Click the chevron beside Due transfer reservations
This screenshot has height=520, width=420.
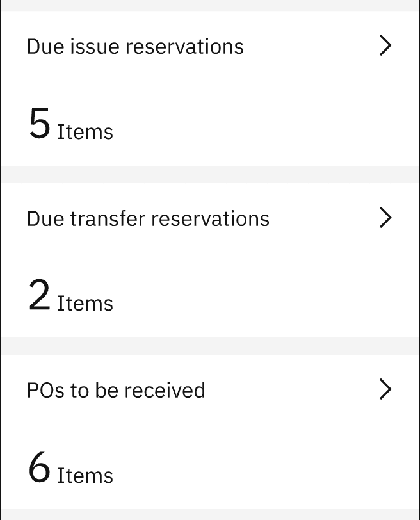pos(385,218)
